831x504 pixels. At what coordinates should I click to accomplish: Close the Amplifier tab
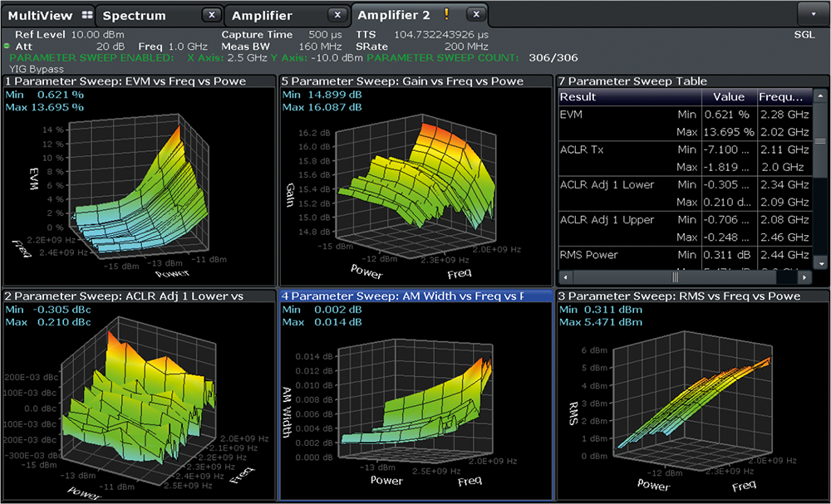(x=336, y=15)
